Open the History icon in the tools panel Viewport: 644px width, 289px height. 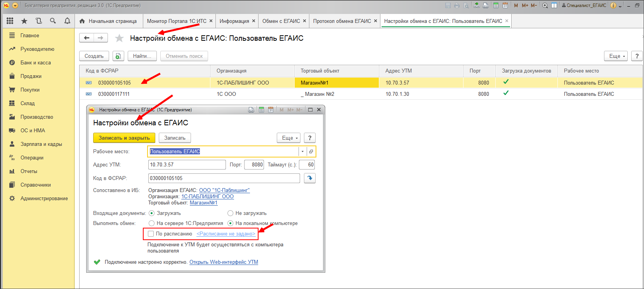click(x=38, y=21)
